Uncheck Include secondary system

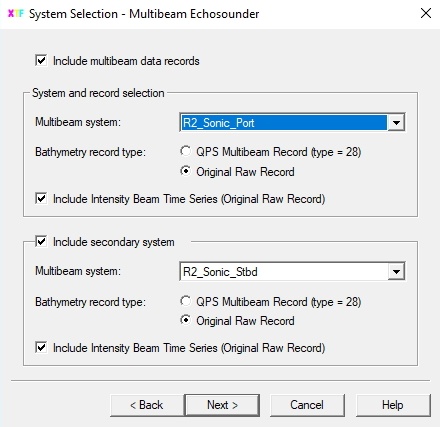pos(41,242)
